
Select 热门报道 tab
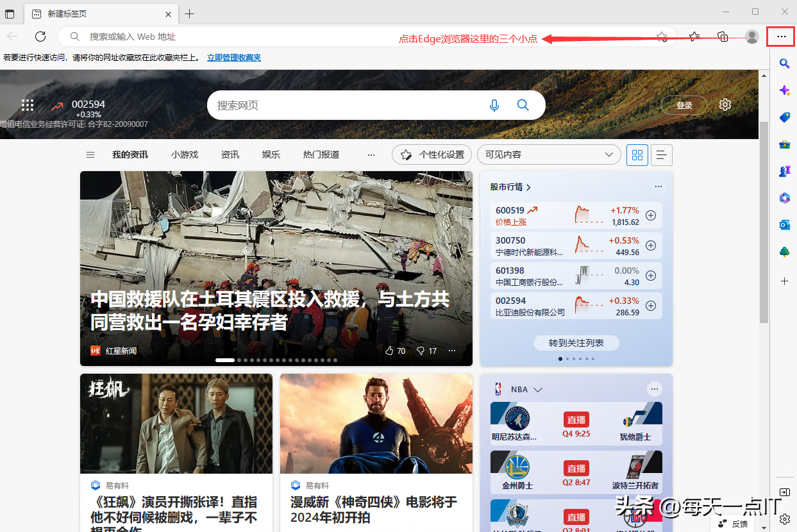click(x=321, y=154)
